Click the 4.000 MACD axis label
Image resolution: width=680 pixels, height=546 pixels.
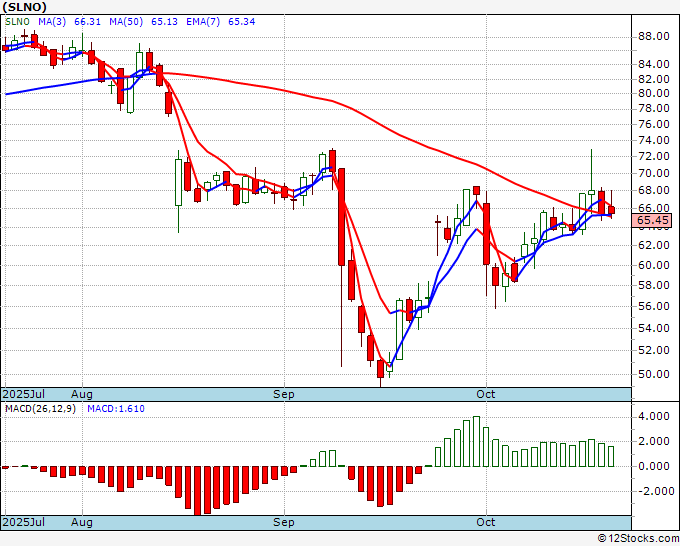coord(654,417)
